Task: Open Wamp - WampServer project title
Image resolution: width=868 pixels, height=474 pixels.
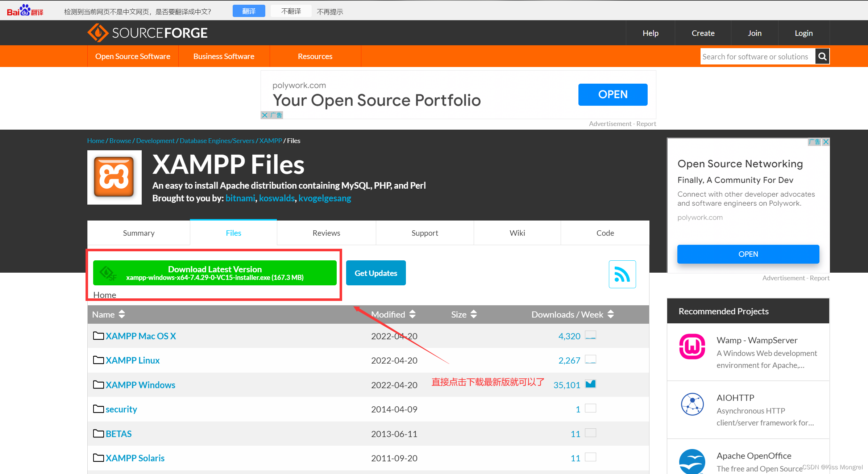Action: 757,340
